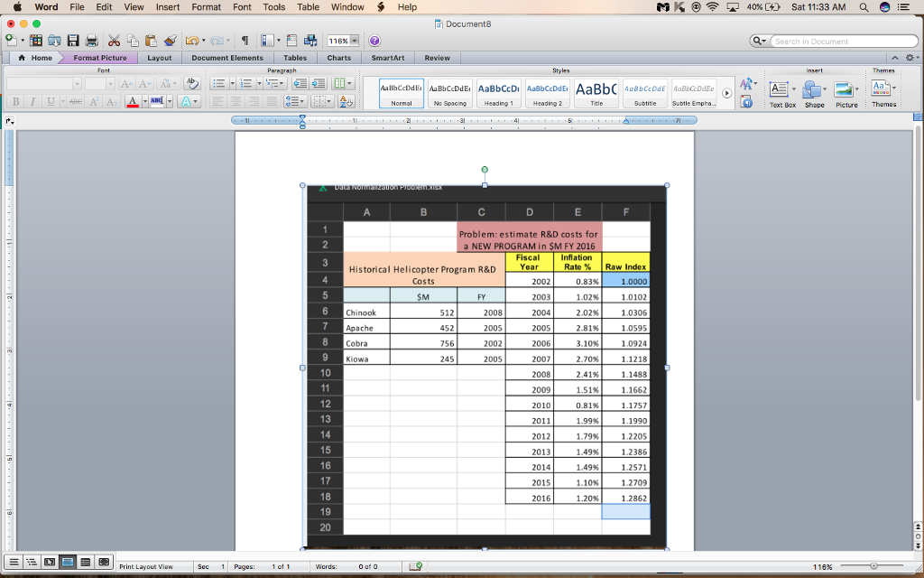Image resolution: width=924 pixels, height=578 pixels.
Task: Apply red font color swatch
Action: tap(133, 101)
